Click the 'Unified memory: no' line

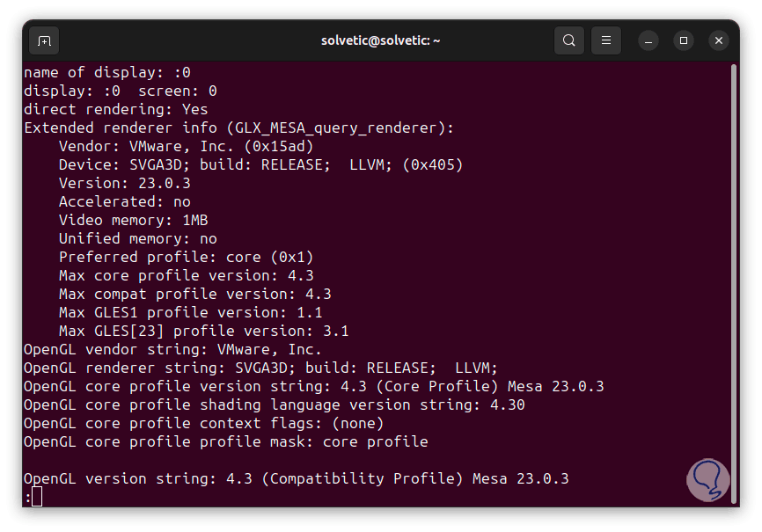pos(137,238)
